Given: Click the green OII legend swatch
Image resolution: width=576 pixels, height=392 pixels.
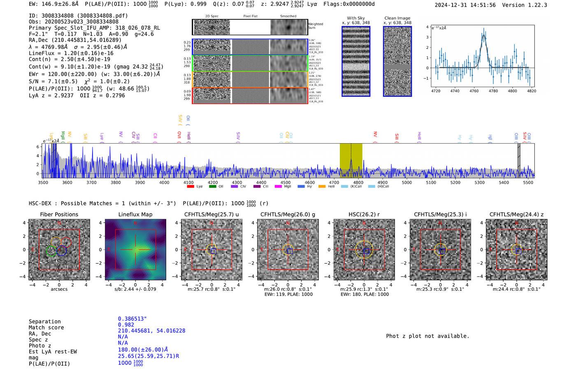Looking at the screenshot, I should point(212,186).
